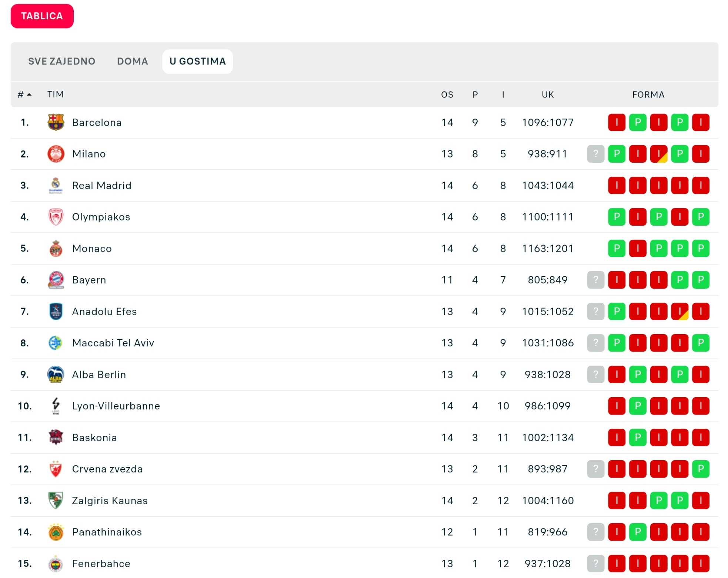This screenshot has width=728, height=578.
Task: Click Lyon-Villeurbanne's green P form badge
Action: tap(638, 406)
